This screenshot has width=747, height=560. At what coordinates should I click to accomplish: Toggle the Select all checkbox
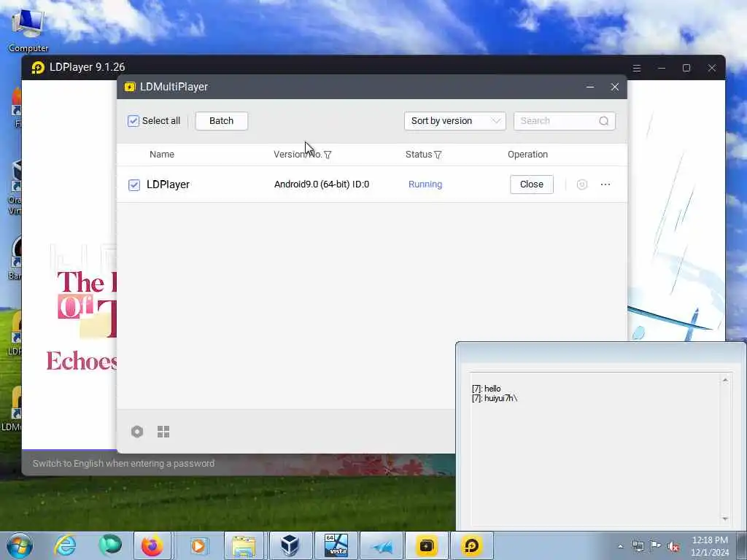[133, 121]
